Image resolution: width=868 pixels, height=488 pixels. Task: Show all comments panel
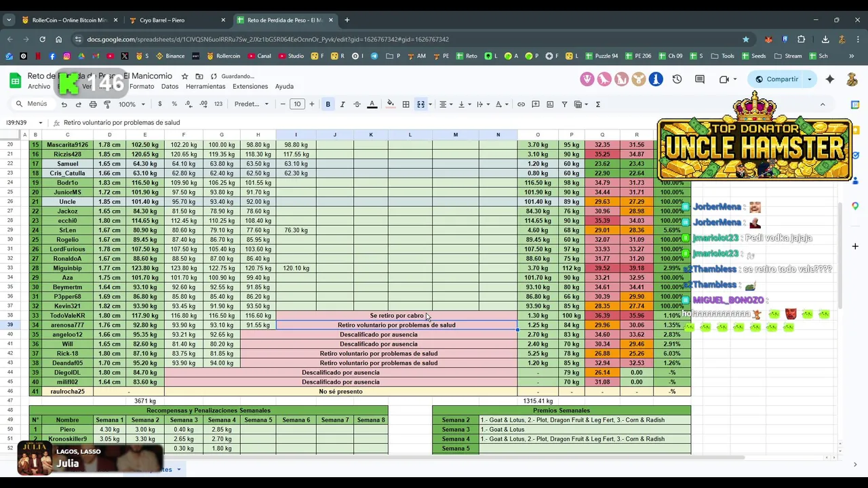click(700, 79)
